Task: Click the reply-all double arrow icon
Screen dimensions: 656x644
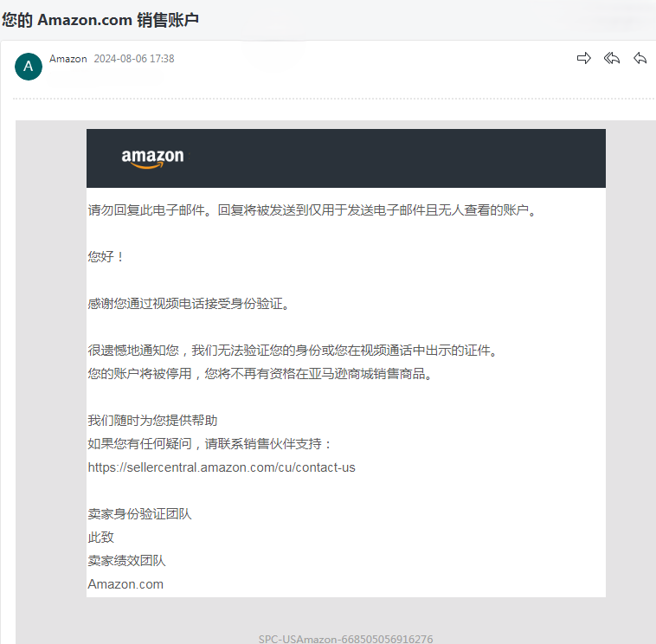Action: [612, 58]
